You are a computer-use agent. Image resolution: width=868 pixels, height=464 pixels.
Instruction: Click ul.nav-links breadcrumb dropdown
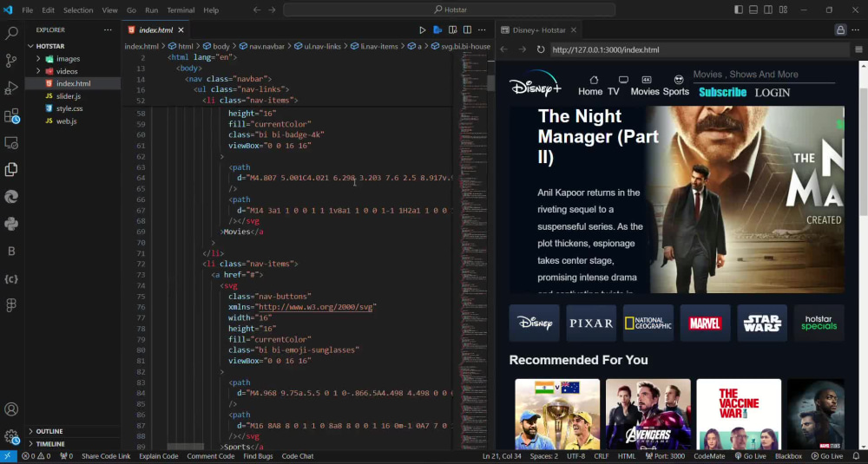pos(317,47)
